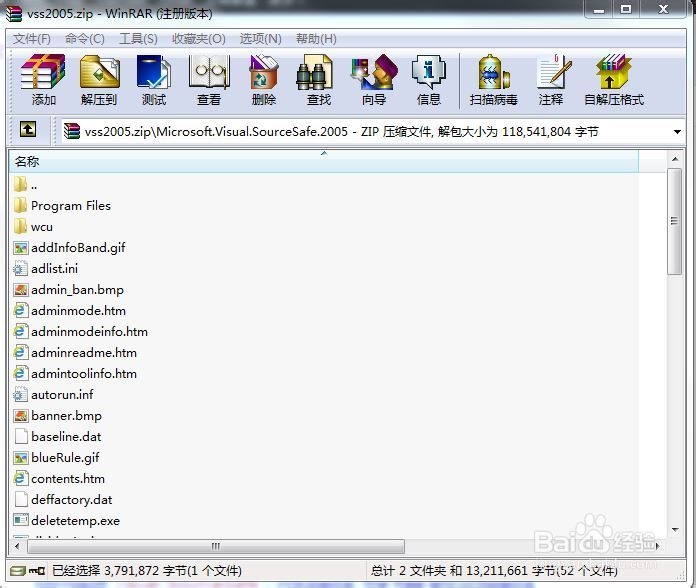696x588 pixels.
Task: Click the addInfoBand.gif image file icon
Action: [20, 248]
